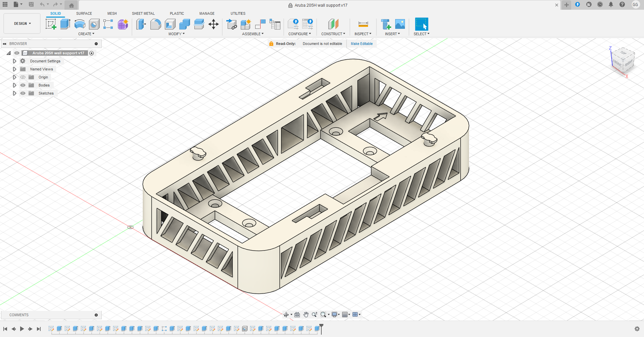Screen dimensions: 644x337
Task: Select the Create Form tool
Action: [123, 24]
